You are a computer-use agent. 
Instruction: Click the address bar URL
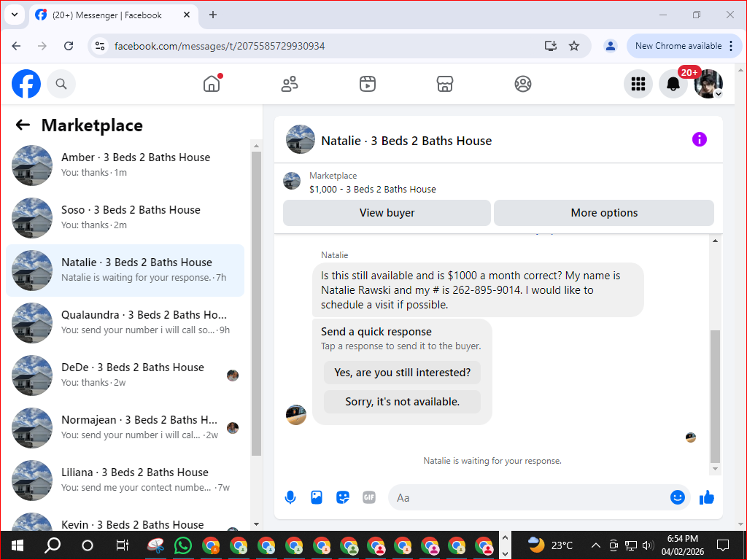pyautogui.click(x=220, y=46)
